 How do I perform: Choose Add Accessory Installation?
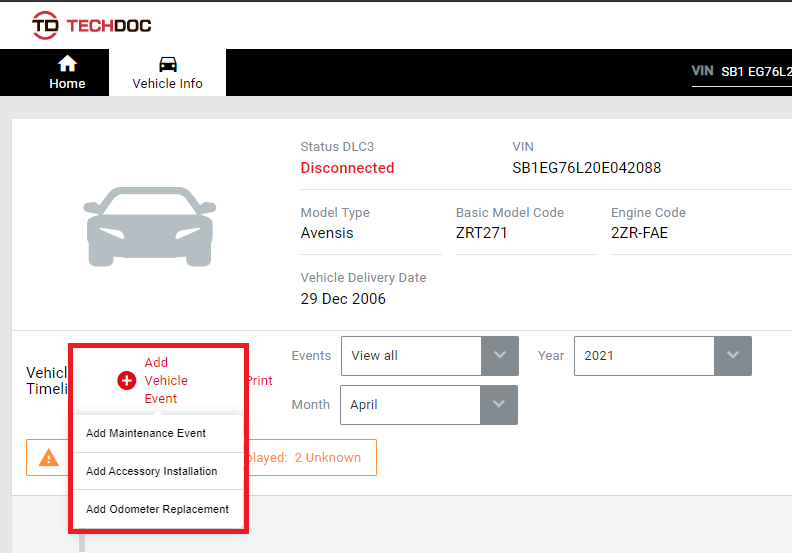point(158,471)
